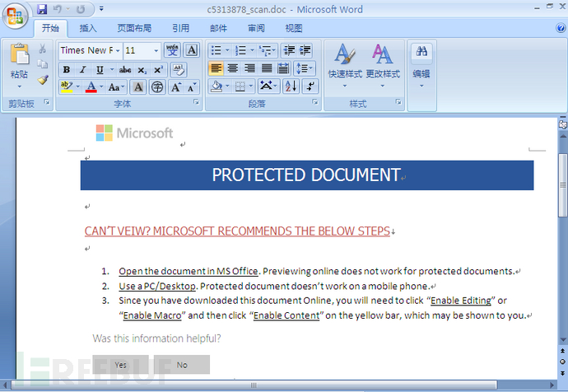Grow font size

click(x=176, y=87)
